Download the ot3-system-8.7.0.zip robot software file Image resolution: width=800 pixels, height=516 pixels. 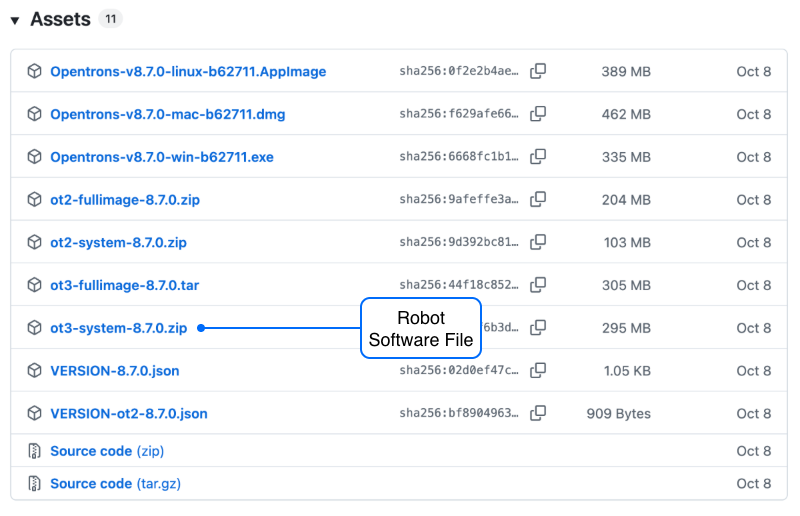coord(118,328)
